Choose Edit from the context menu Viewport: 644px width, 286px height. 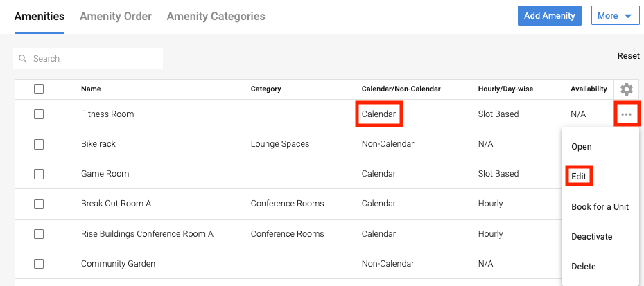(x=579, y=177)
